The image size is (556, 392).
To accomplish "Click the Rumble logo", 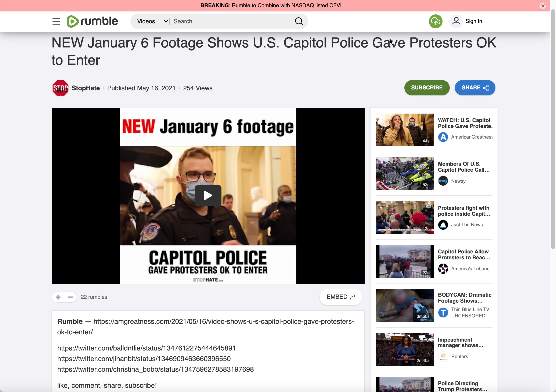I will 92,21.
